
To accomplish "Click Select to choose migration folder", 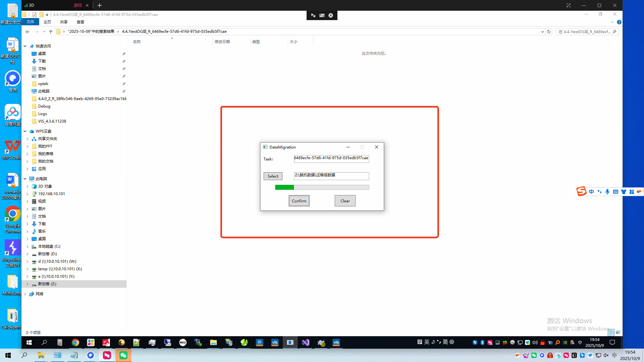I will click(273, 176).
